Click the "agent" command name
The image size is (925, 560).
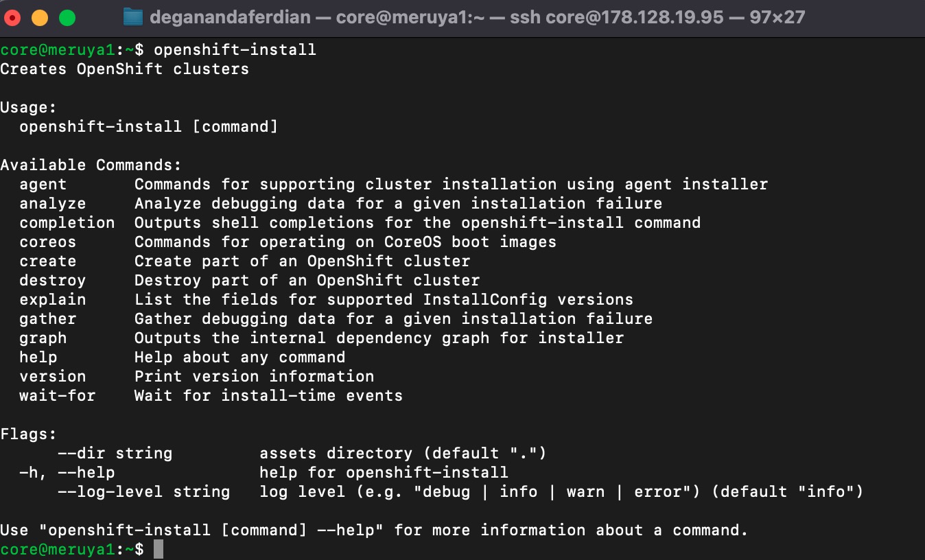pyautogui.click(x=43, y=184)
